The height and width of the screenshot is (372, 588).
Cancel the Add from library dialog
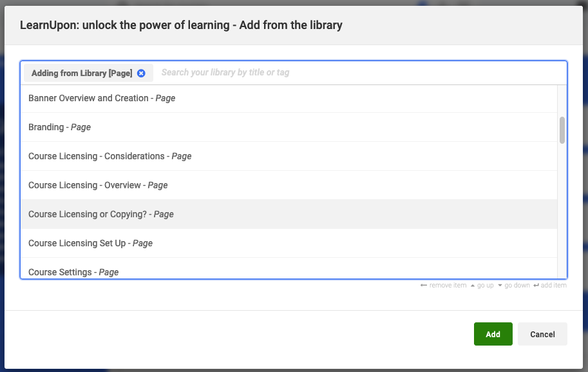pos(542,334)
